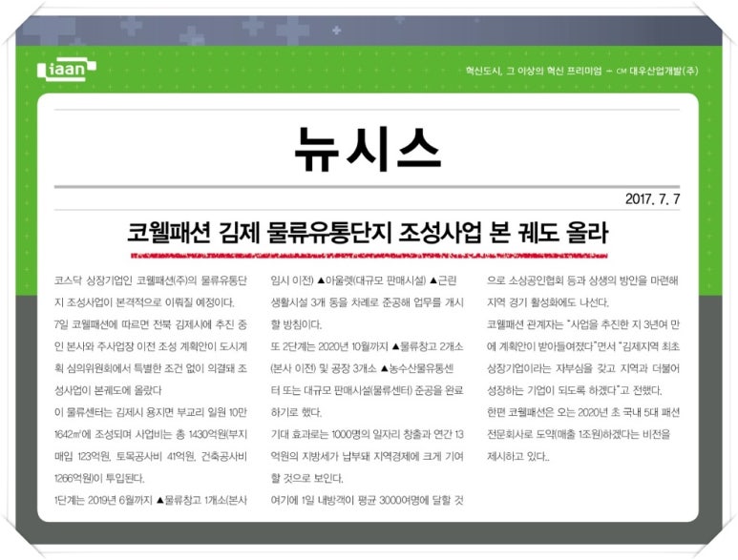Click the line starting 이 물류센터는 김제시 용지면
Viewport: 738px width, 560px height.
tap(151, 412)
